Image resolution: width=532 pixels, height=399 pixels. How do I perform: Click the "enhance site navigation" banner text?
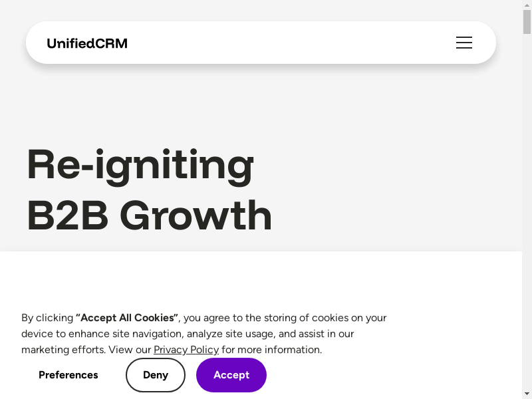pyautogui.click(x=126, y=334)
